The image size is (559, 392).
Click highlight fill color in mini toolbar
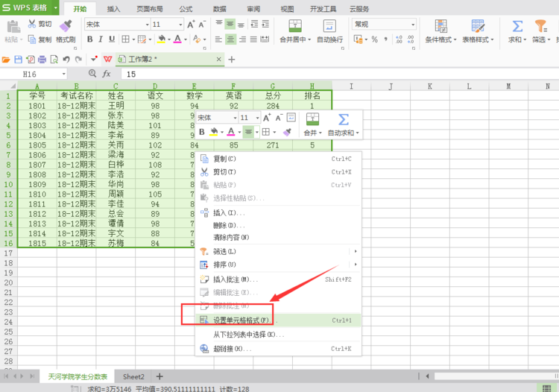tap(215, 133)
